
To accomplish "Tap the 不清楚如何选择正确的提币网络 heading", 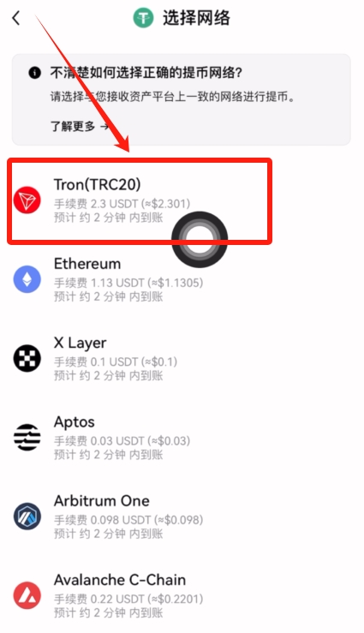I will point(146,73).
